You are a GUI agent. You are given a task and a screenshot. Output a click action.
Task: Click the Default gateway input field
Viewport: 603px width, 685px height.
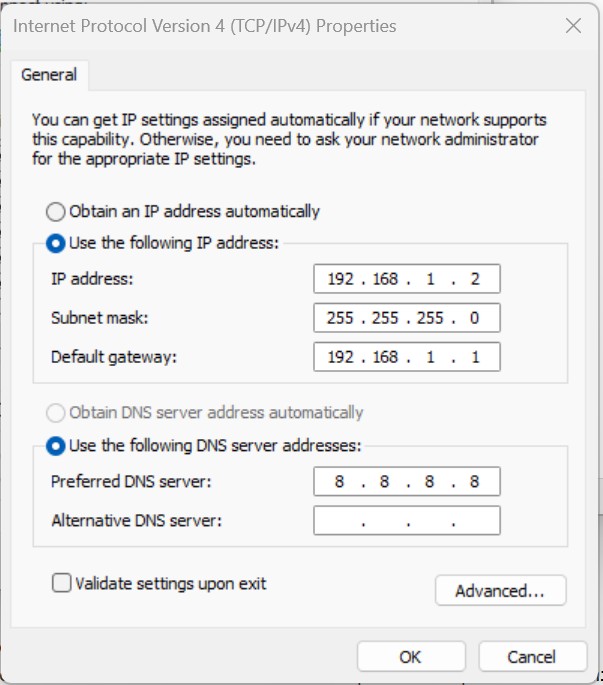tap(406, 357)
